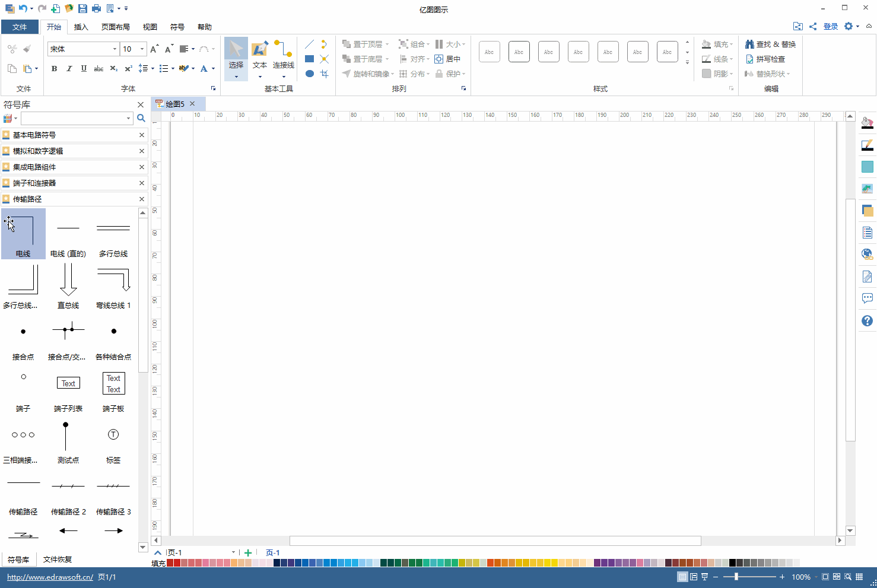Close the 绘图5 document tab

(192, 104)
